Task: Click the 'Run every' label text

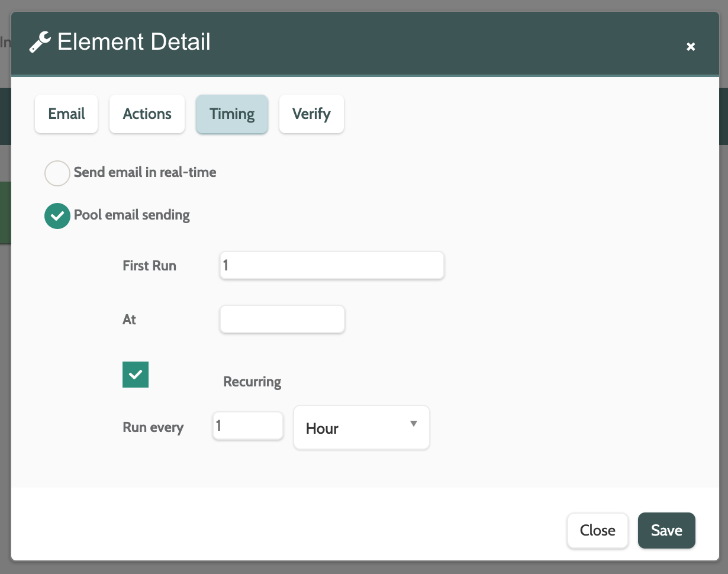Action: 153,427
